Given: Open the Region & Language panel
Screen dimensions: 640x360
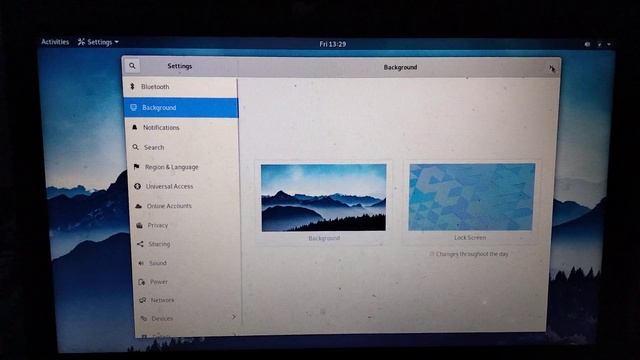Looking at the screenshot, I should click(x=183, y=167).
